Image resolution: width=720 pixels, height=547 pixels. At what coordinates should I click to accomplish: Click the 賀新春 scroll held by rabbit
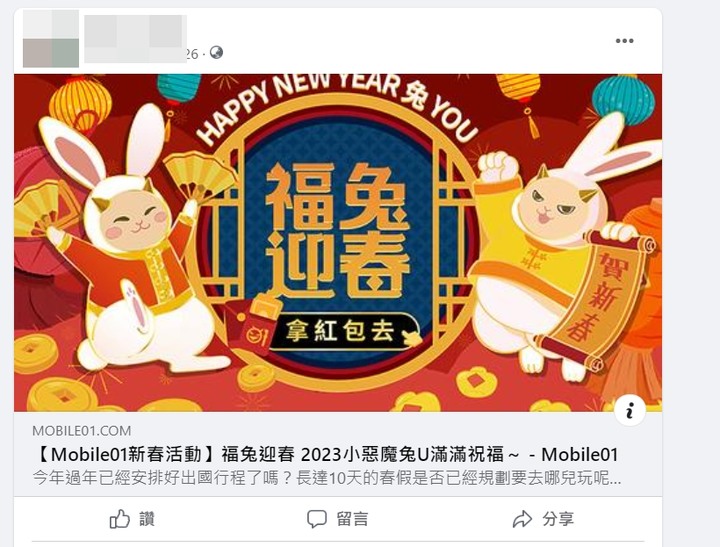tap(597, 299)
